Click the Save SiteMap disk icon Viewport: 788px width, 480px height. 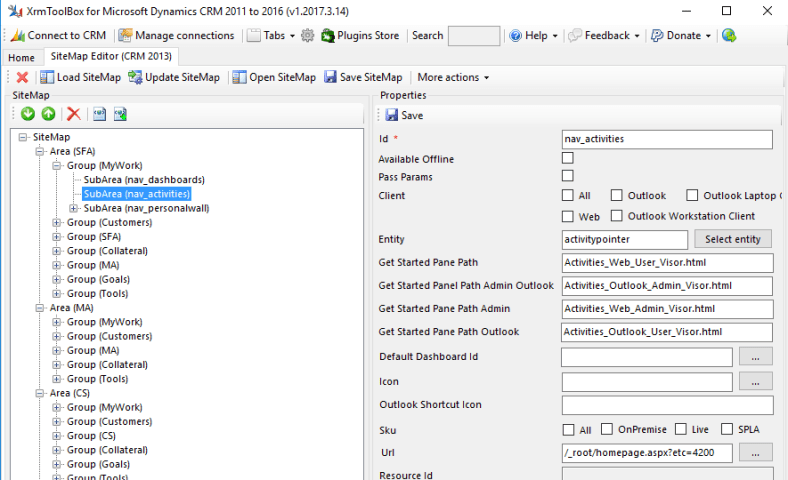363,77
